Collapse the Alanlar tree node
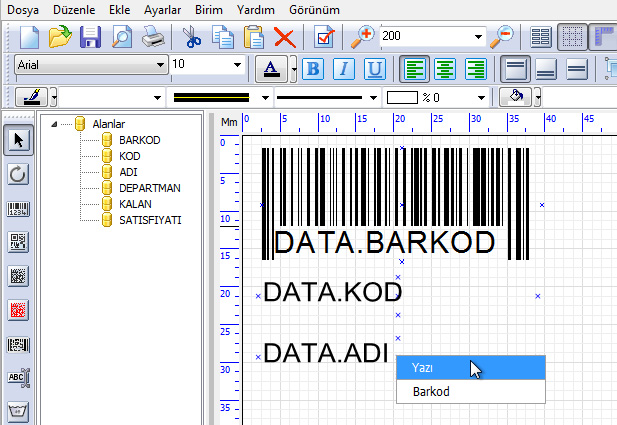This screenshot has width=617, height=425. 54,124
